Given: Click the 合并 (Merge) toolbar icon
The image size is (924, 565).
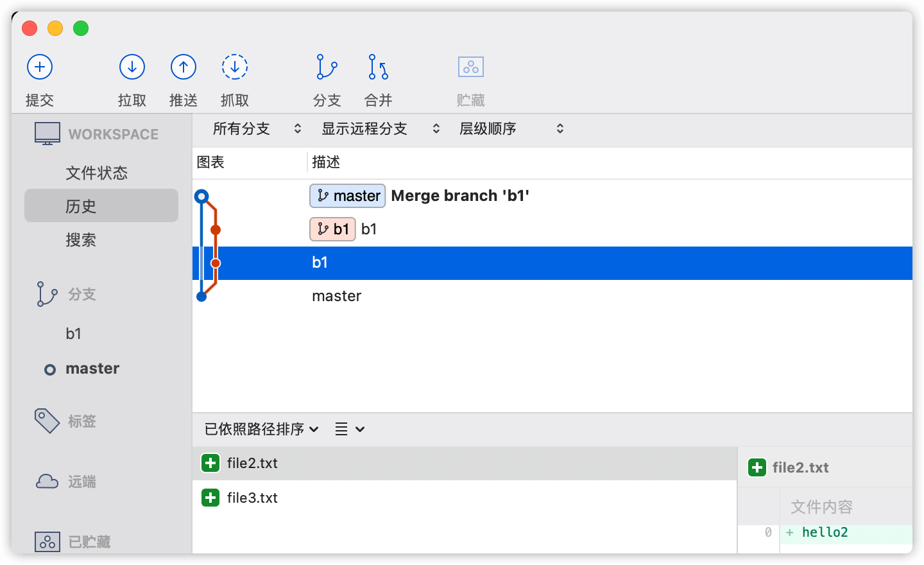Looking at the screenshot, I should point(377,67).
